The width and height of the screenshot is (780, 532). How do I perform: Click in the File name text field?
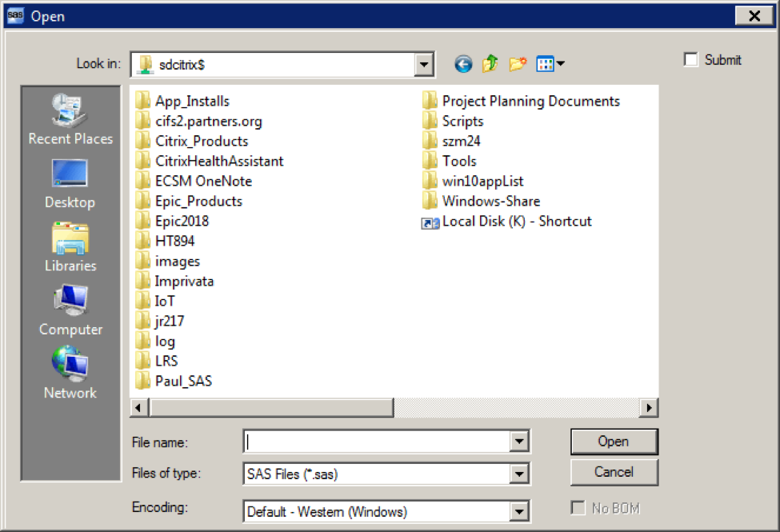pyautogui.click(x=377, y=442)
